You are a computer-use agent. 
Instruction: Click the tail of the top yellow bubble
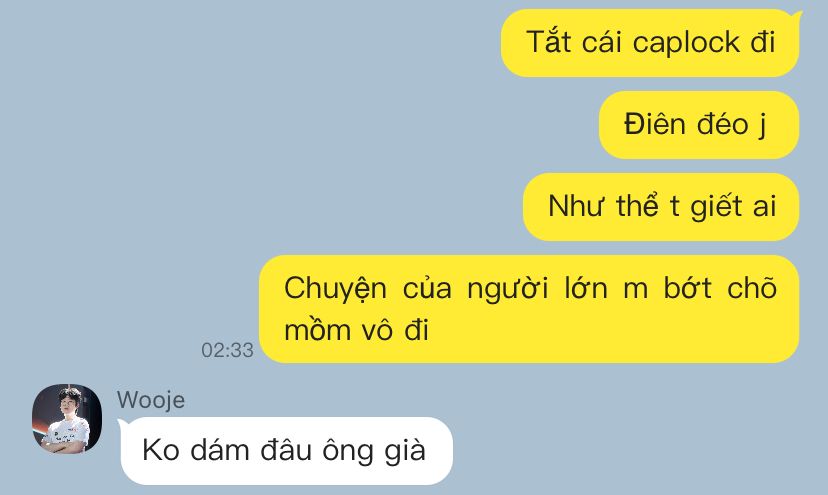pyautogui.click(x=796, y=17)
